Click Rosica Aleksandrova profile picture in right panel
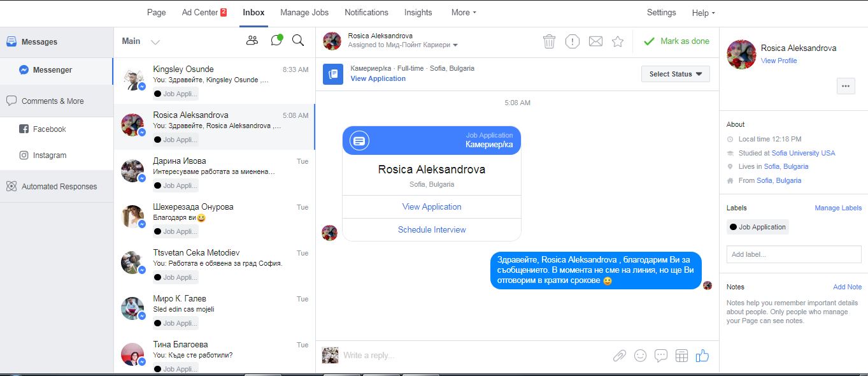The height and width of the screenshot is (376, 868). (x=741, y=54)
